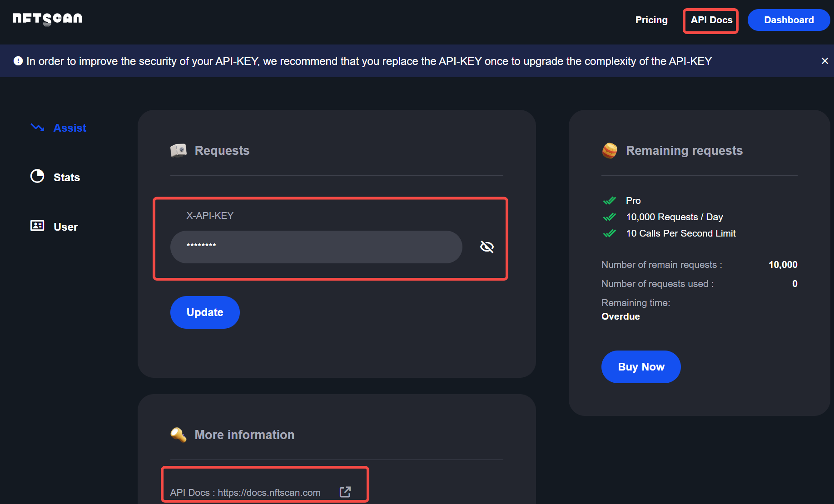The height and width of the screenshot is (504, 834).
Task: Go to the Dashboard
Action: [x=789, y=20]
